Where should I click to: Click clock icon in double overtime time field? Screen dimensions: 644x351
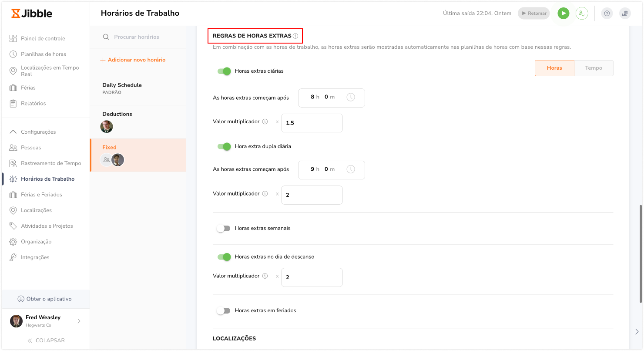pos(351,169)
